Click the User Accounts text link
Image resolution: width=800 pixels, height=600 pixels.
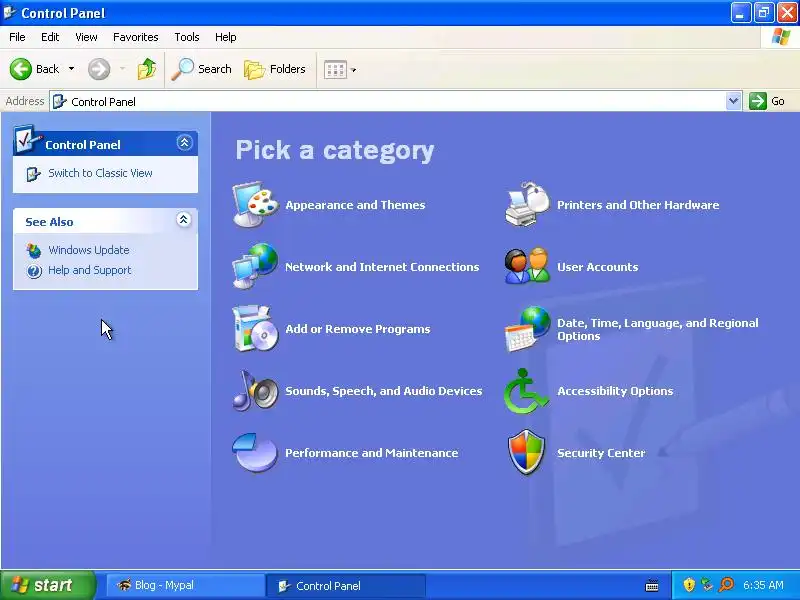[597, 267]
